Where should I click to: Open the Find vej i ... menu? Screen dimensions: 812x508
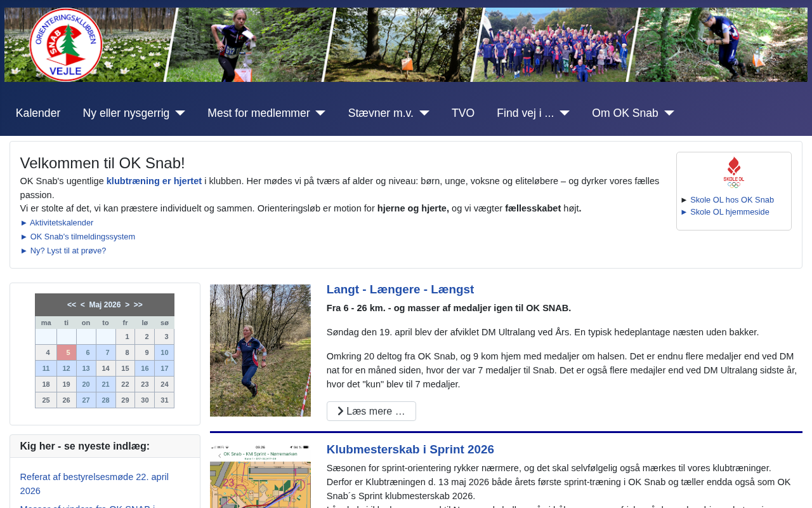pyautogui.click(x=525, y=113)
